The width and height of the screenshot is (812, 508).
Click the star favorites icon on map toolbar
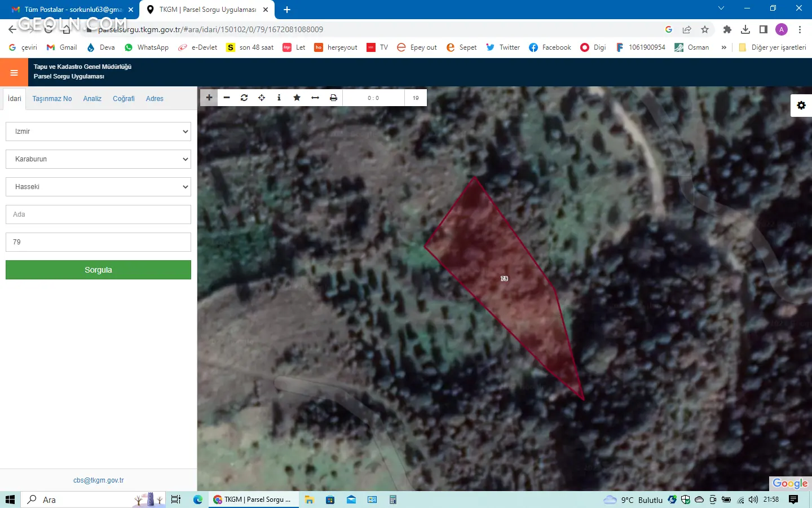(x=297, y=98)
